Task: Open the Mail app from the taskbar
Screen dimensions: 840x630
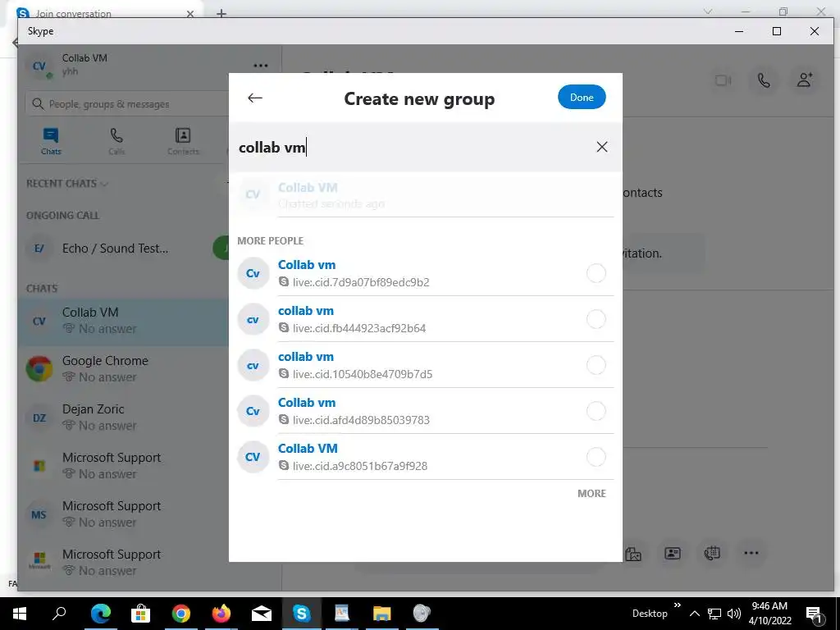Action: (x=262, y=614)
